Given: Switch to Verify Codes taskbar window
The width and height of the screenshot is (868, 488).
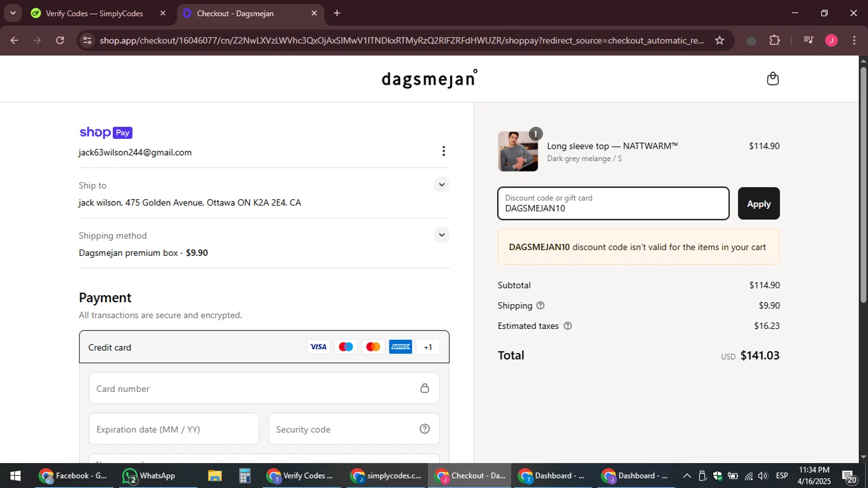Looking at the screenshot, I should click(x=300, y=476).
